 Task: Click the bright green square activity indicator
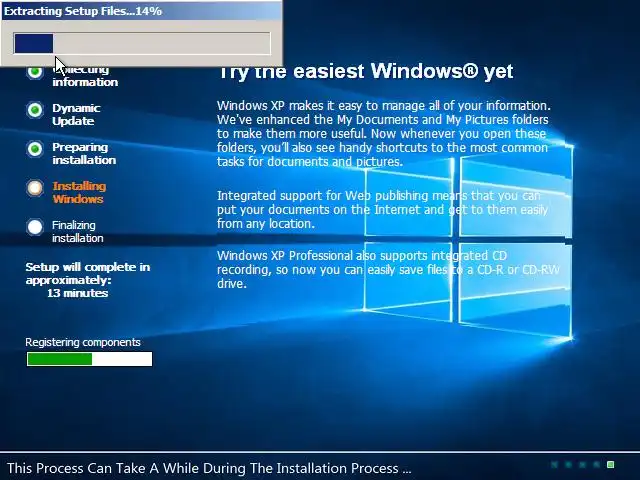(x=611, y=464)
